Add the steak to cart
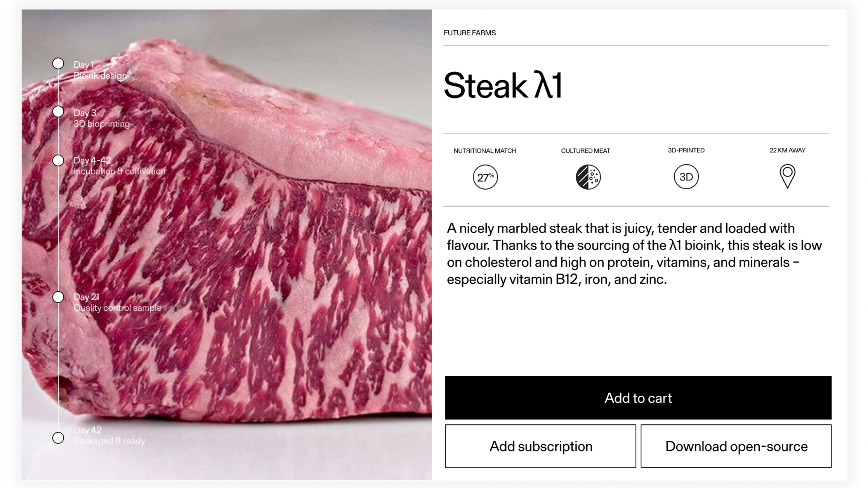The height and width of the screenshot is (488, 868). click(x=638, y=398)
